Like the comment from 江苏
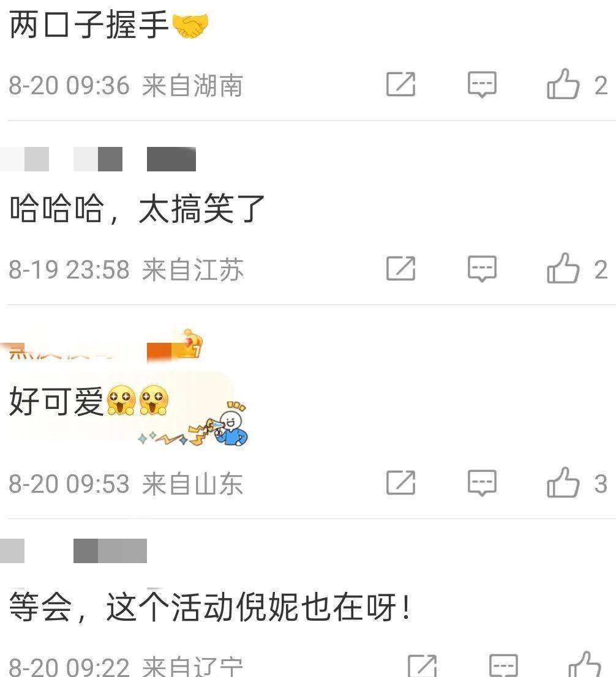 pyautogui.click(x=563, y=269)
